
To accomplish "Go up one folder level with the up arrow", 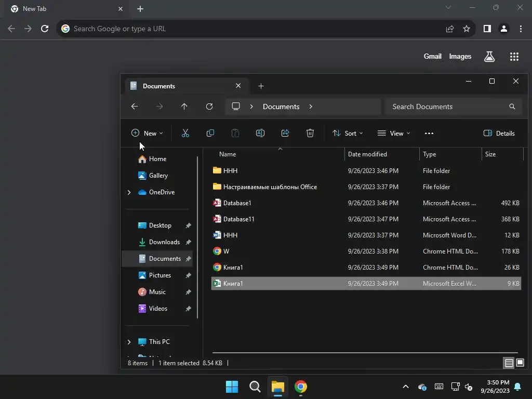I will [184, 107].
